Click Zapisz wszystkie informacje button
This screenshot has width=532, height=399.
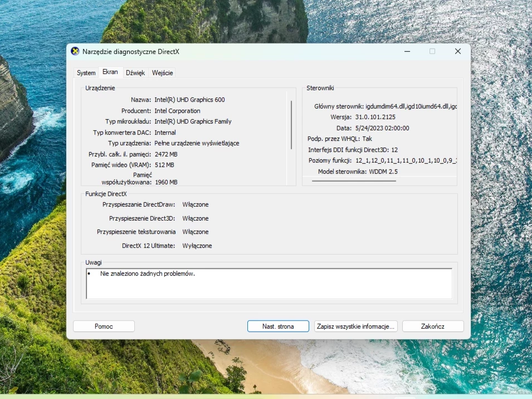[x=355, y=326]
